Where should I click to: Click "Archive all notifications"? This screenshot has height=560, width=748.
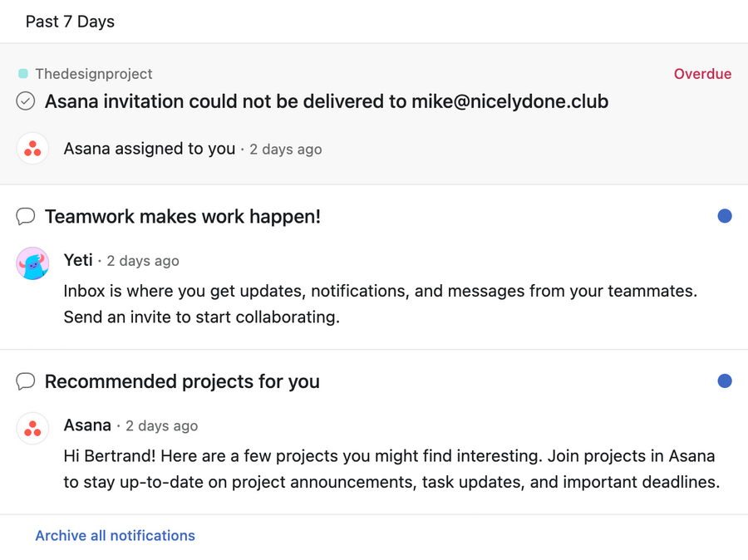pos(115,535)
